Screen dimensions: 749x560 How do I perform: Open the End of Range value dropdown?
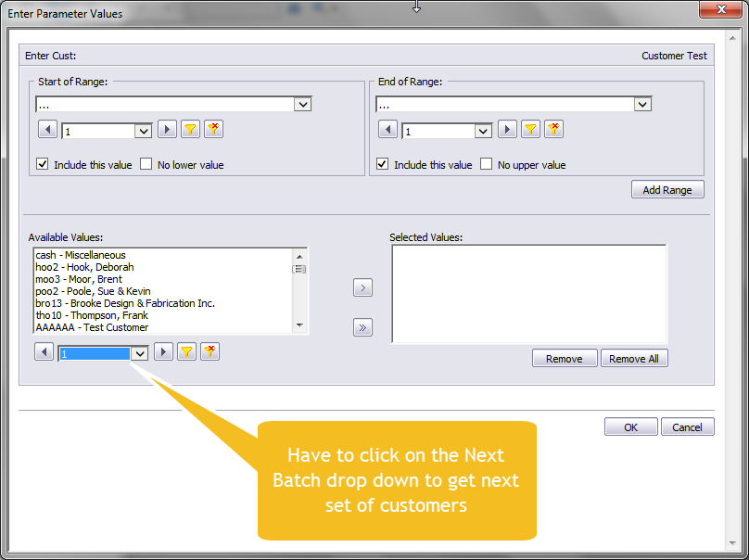642,105
